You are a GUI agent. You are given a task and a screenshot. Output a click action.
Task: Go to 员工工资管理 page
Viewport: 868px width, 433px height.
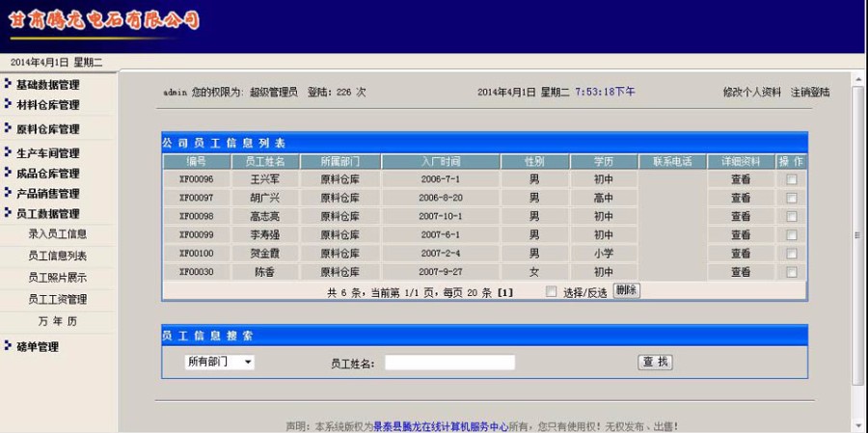(x=58, y=299)
